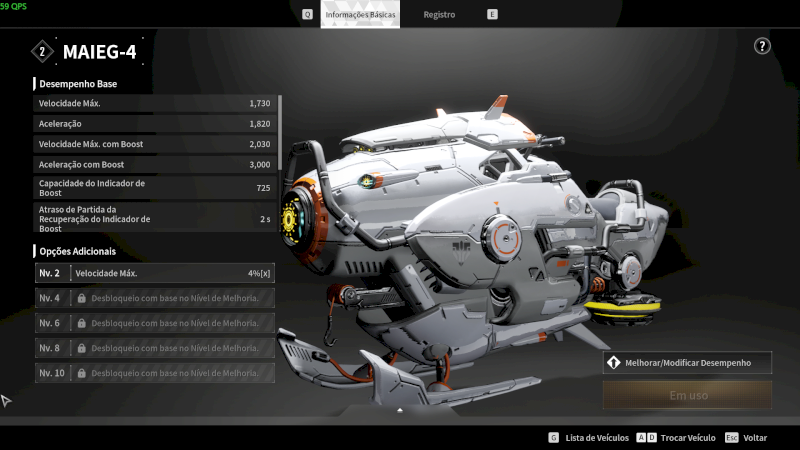Open Melhorar/Modificar Desempenho
The width and height of the screenshot is (800, 450).
(687, 363)
